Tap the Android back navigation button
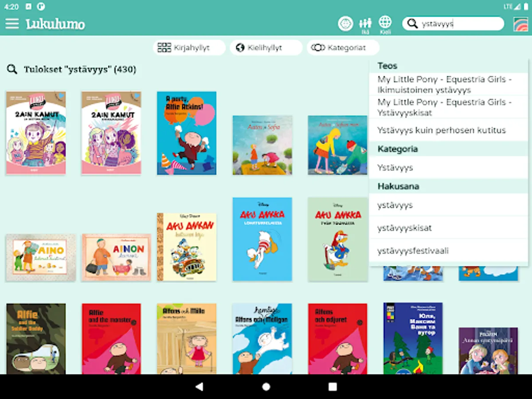 (199, 387)
